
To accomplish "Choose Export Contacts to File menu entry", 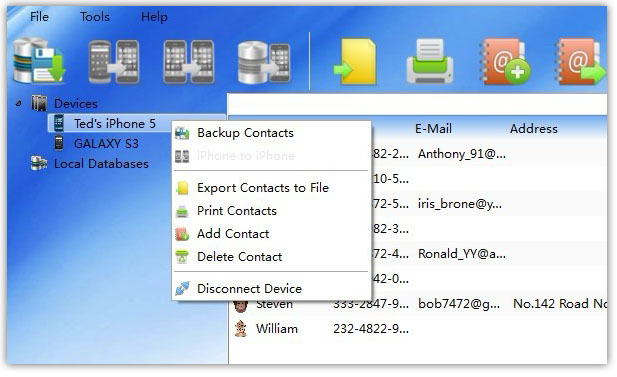I will [x=272, y=188].
